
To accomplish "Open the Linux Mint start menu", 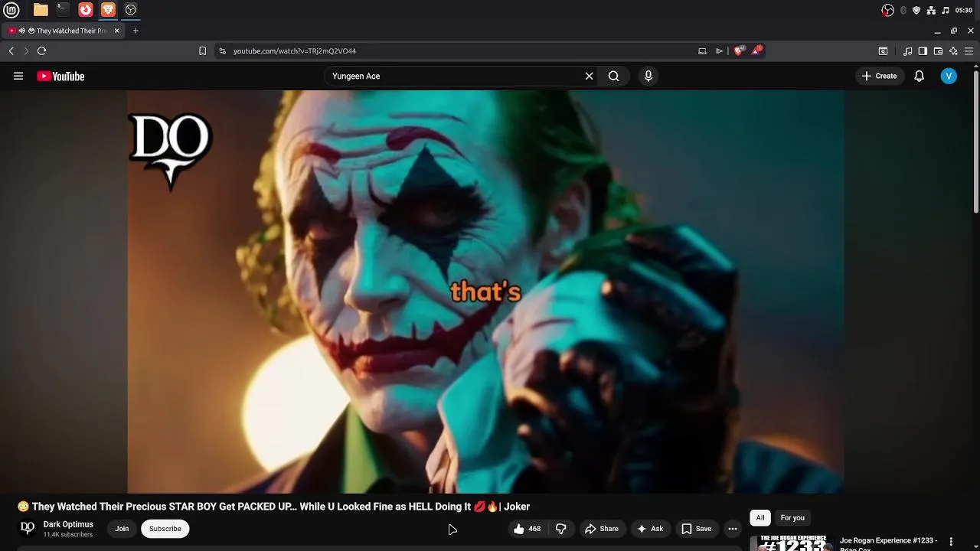I will (11, 10).
